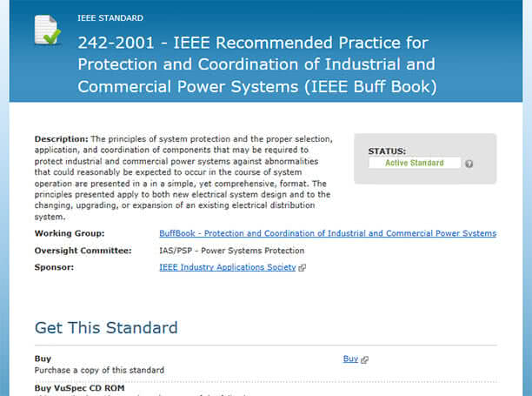Click the document checkmark icon in header
Viewport: 532px width, 396px height.
[x=48, y=30]
